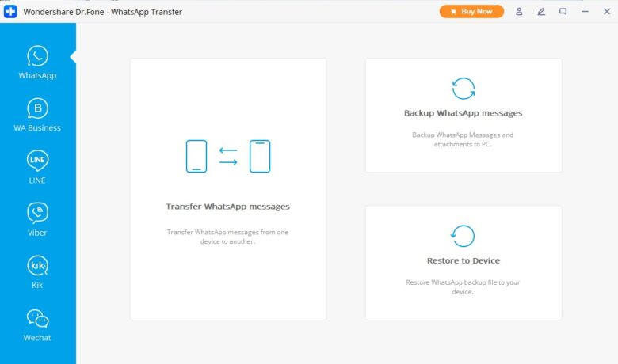The image size is (618, 364).
Task: Click the 'Backup WhatsApp Messages and attachments' description
Action: [463, 139]
